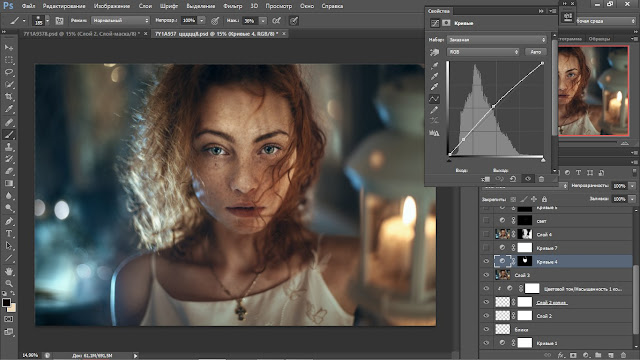This screenshot has width=640, height=360.
Task: Select the Clone Stamp tool
Action: 9,147
